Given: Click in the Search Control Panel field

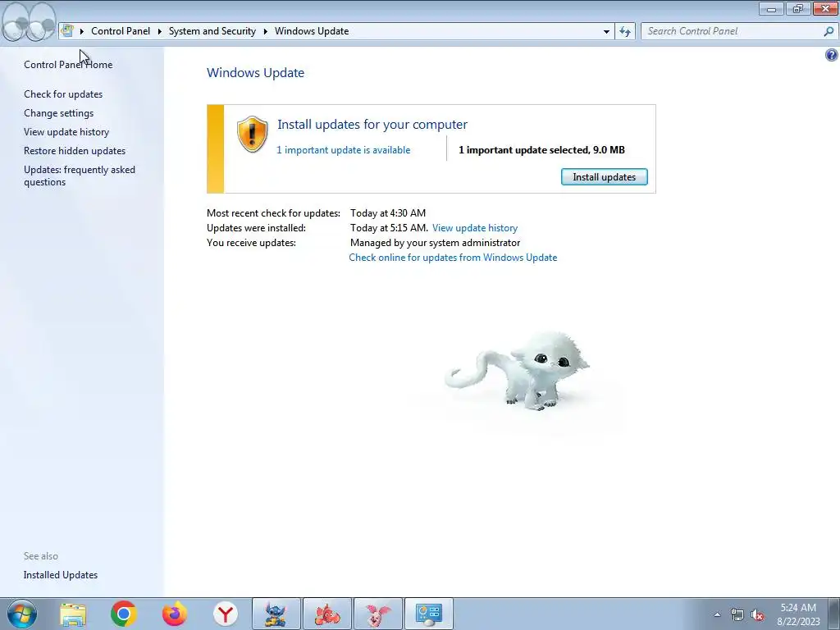Looking at the screenshot, I should [x=732, y=31].
